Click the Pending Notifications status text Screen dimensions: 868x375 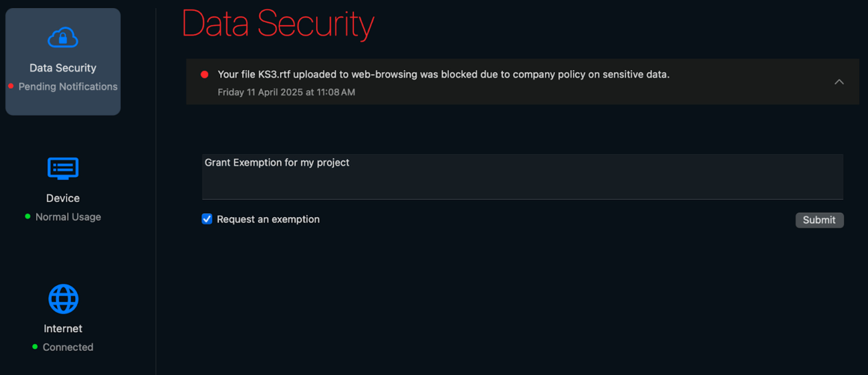(x=68, y=87)
